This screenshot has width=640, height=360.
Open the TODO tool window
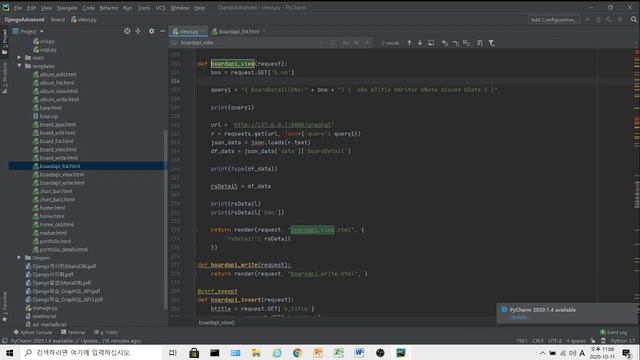tap(106, 332)
